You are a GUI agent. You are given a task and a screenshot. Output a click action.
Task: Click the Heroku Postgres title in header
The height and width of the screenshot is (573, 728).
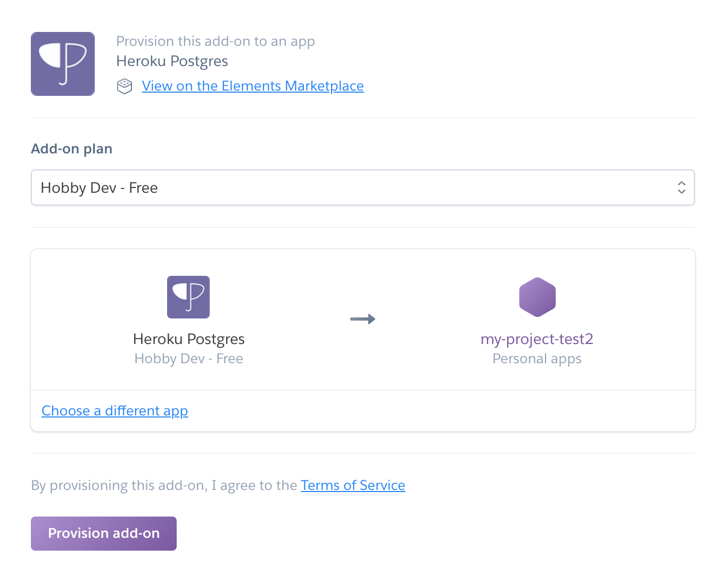coord(172,62)
